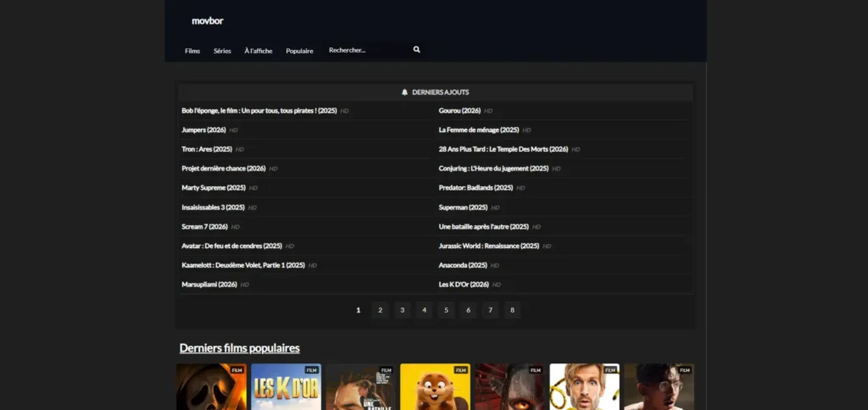Open the yellow beaver film poster
The image size is (868, 410).
[x=435, y=388]
